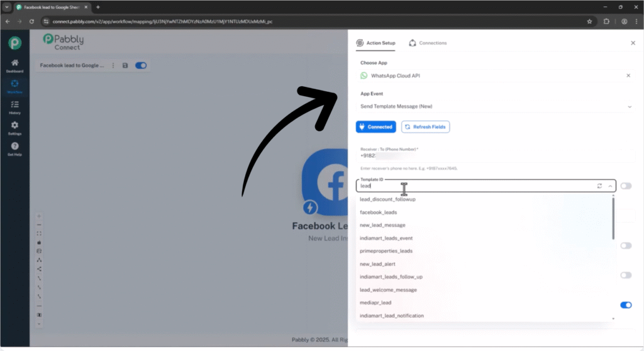
Task: Open the History section in the sidebar
Action: [14, 107]
